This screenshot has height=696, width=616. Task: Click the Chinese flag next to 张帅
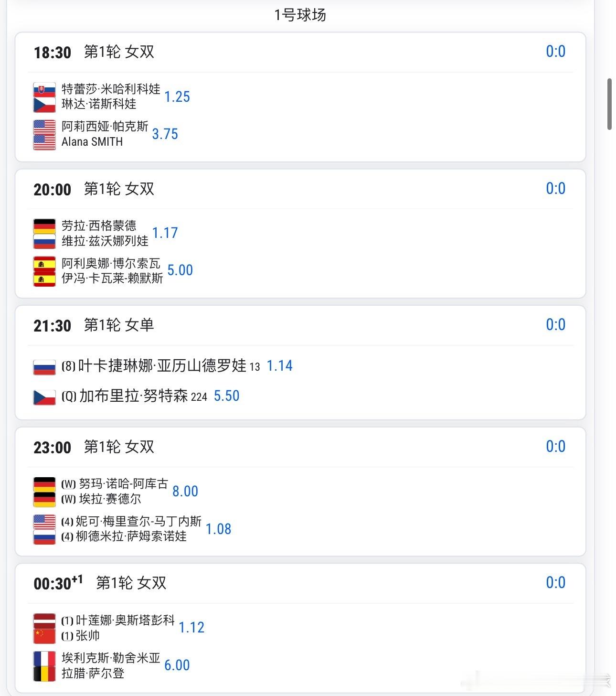(44, 636)
